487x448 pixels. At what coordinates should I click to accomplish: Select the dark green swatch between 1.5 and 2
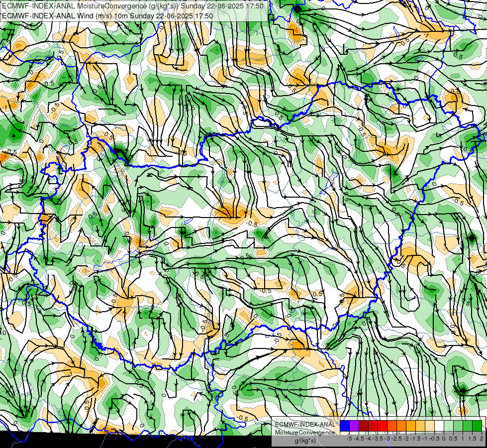click(477, 426)
